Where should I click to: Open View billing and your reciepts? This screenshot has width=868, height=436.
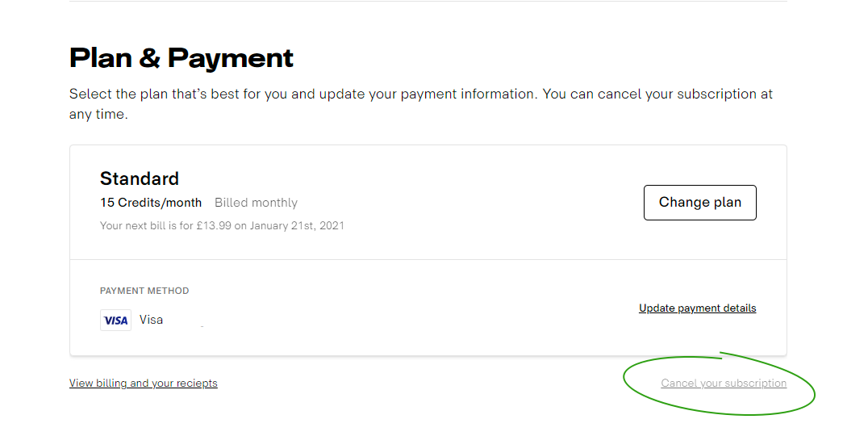tap(144, 383)
